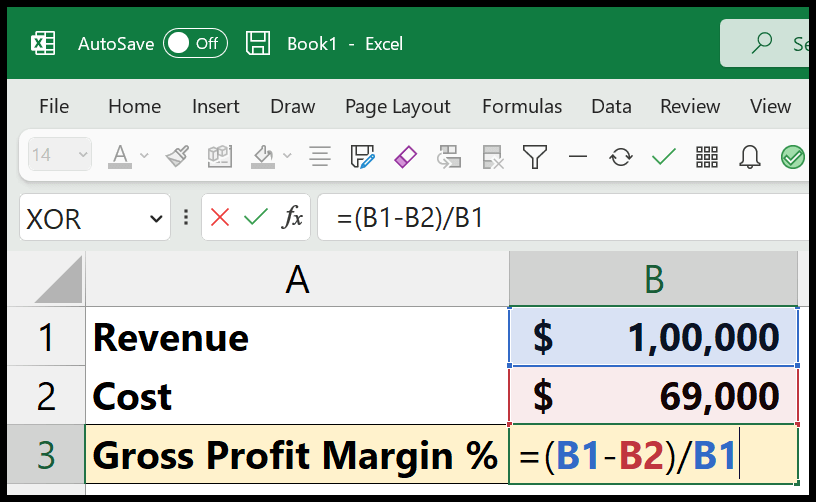Click the cell editing =(B1-B2)/B1
Screen dimensions: 816x502
pos(654,454)
